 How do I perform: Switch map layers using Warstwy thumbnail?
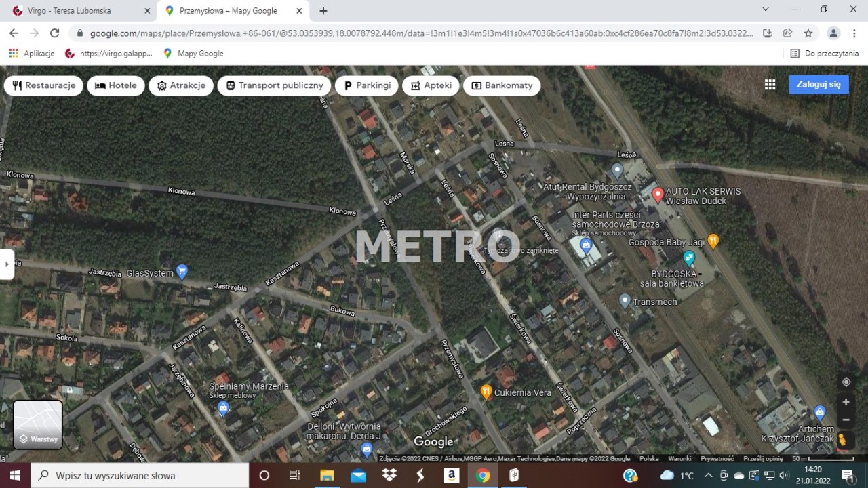[x=38, y=425]
